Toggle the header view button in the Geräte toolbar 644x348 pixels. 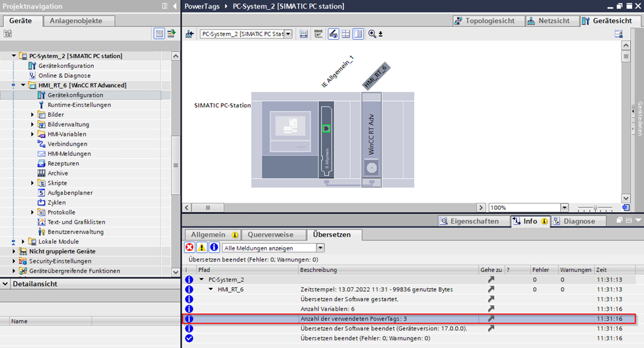(159, 33)
